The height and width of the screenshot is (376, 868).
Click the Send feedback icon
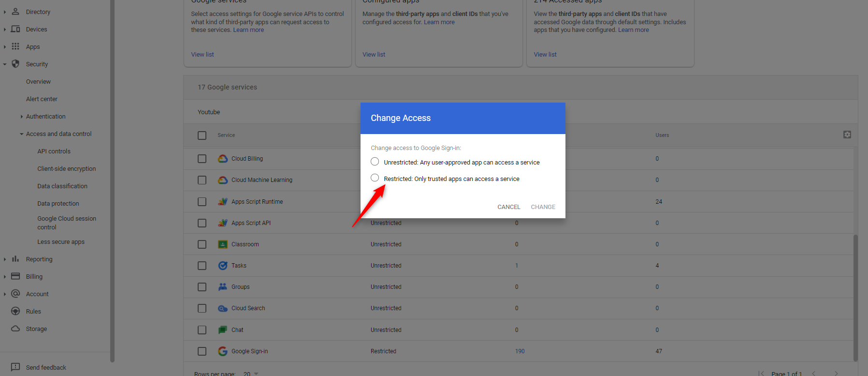click(x=15, y=367)
